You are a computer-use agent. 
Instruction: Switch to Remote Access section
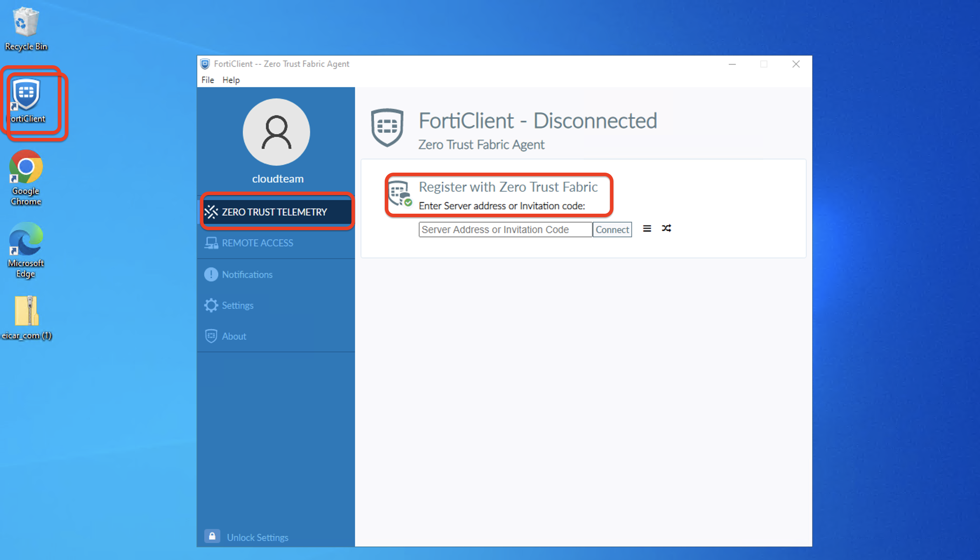click(276, 243)
